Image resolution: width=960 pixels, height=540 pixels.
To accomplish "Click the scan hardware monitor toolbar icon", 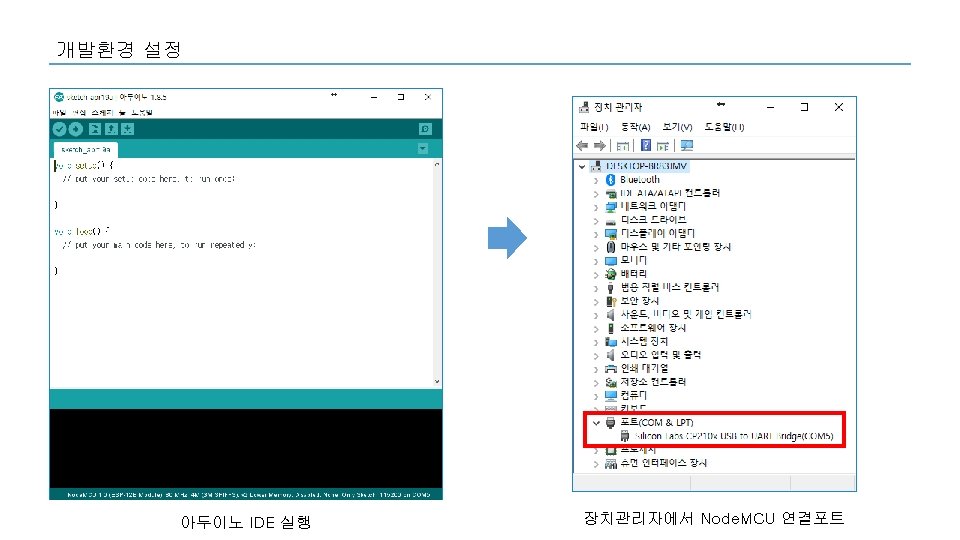I will click(x=687, y=146).
